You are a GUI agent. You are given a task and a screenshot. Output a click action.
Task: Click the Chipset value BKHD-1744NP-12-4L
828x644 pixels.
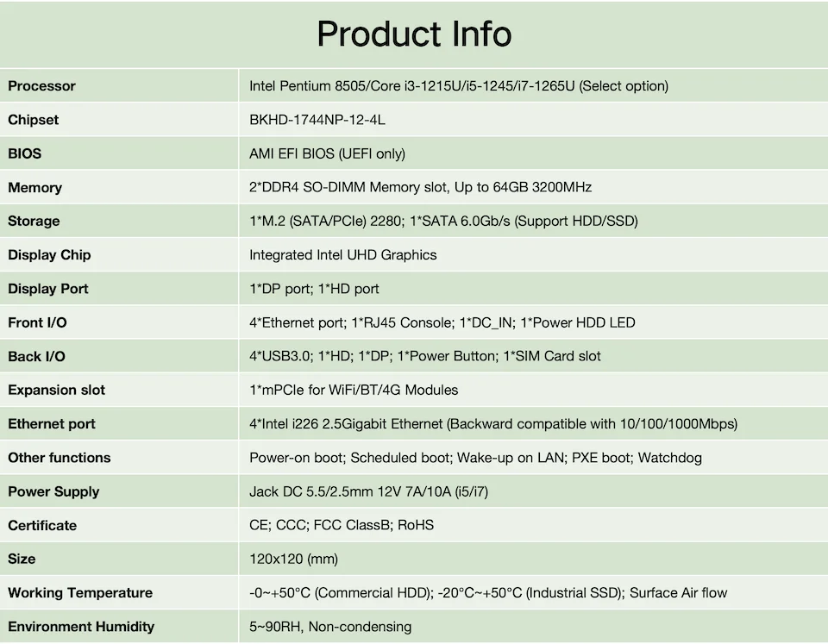point(317,120)
